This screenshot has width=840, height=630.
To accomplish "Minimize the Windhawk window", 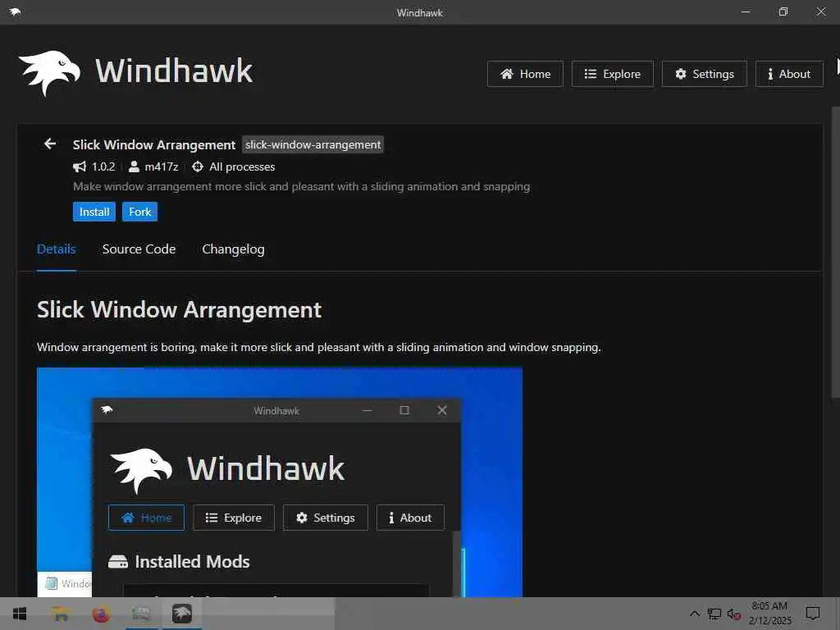I will [745, 11].
